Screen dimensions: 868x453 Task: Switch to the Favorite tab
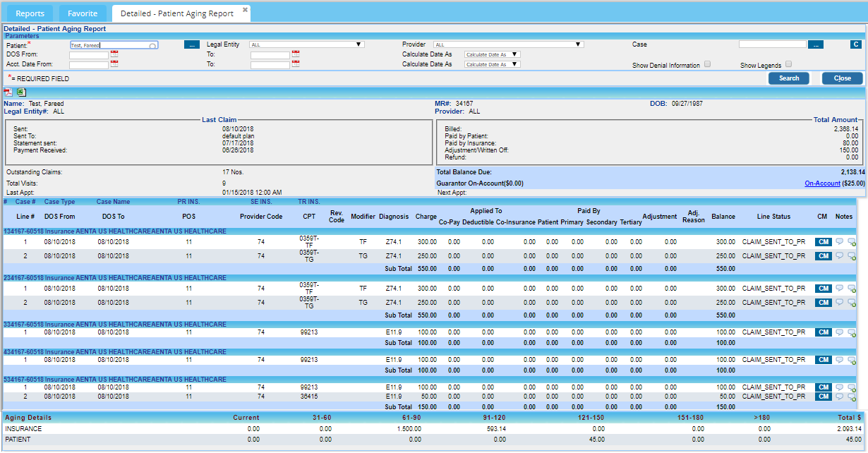coord(82,13)
